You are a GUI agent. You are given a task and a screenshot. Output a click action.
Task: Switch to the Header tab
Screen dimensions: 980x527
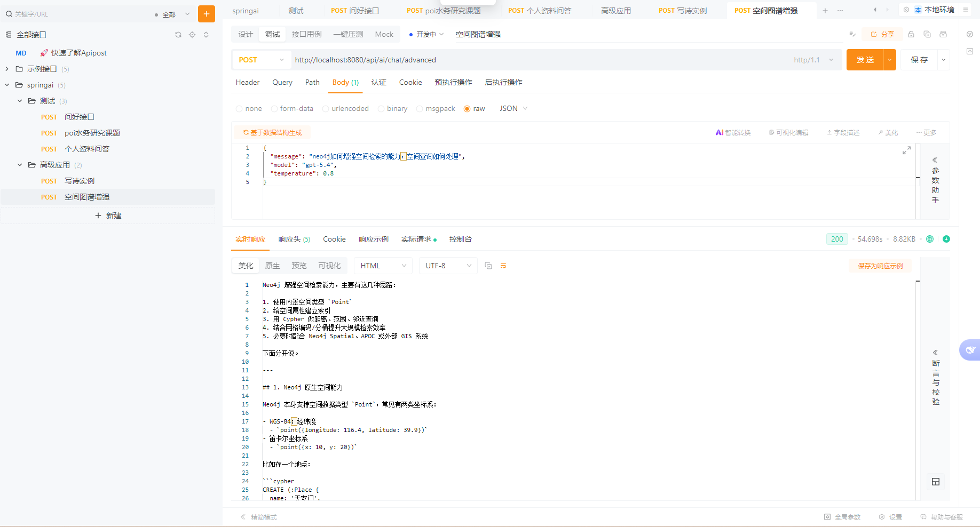(x=248, y=82)
